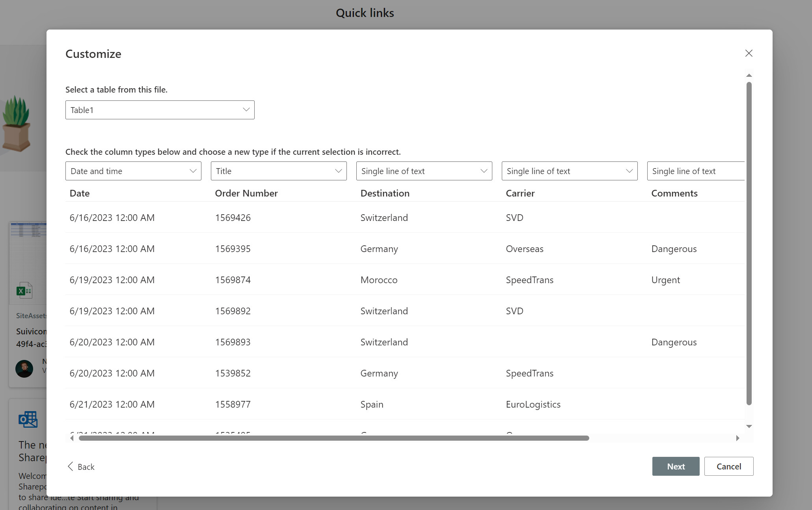Close the Customize dialog with X

(x=749, y=53)
